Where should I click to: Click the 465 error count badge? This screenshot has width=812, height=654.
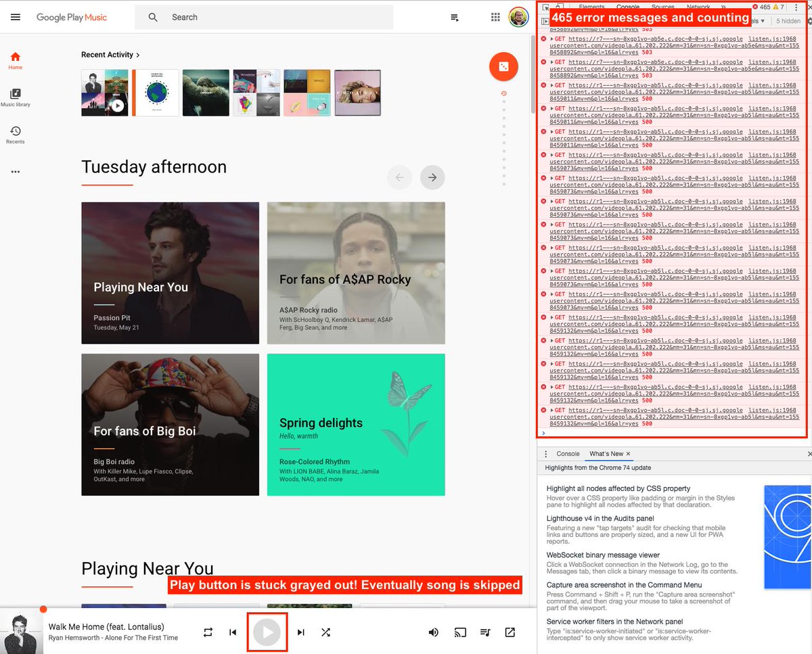761,7
